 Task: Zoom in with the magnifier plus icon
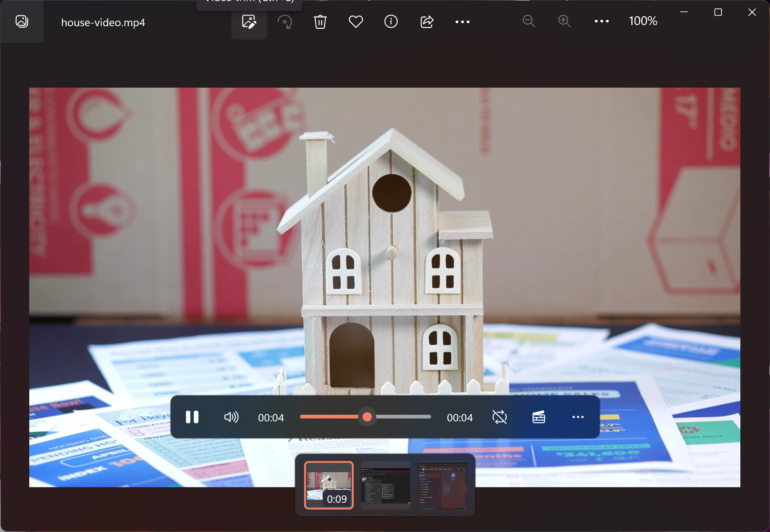coord(564,21)
